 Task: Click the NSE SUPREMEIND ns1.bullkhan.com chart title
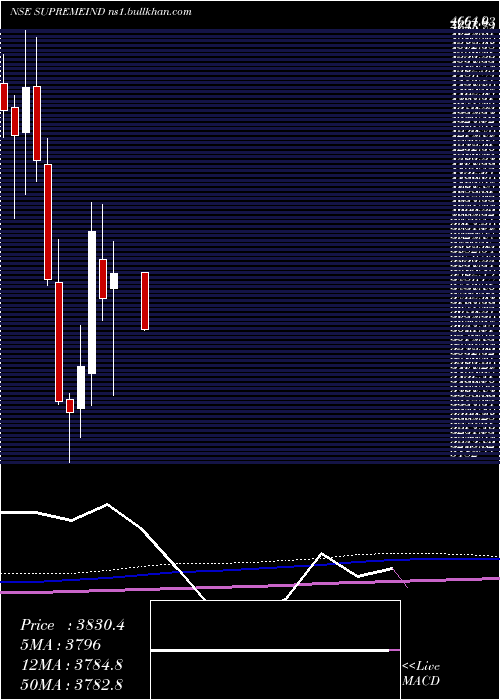pyautogui.click(x=101, y=12)
